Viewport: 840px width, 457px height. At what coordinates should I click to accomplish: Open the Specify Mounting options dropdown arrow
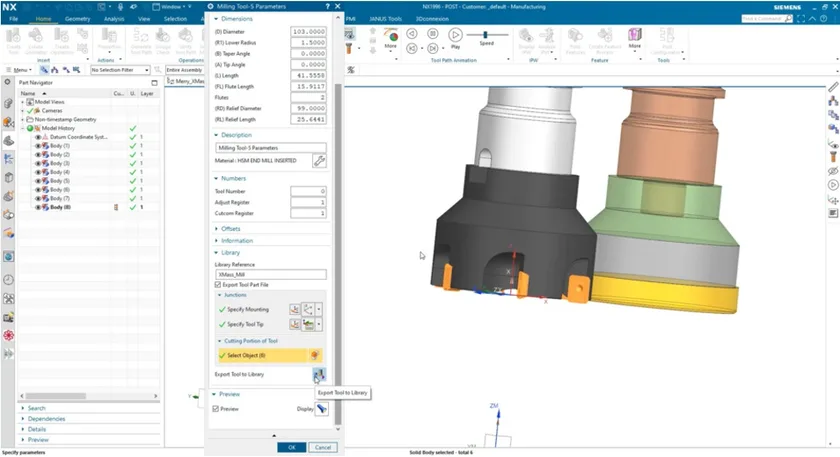point(319,309)
